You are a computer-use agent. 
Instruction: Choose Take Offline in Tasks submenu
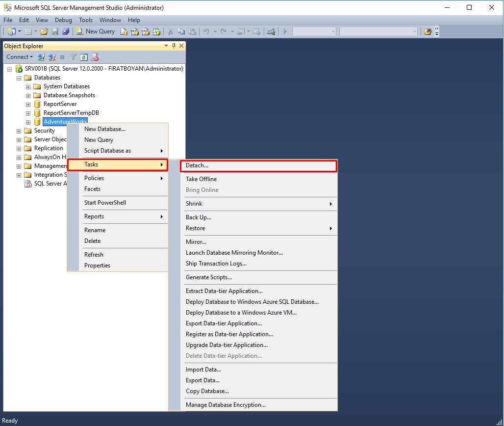pos(259,179)
